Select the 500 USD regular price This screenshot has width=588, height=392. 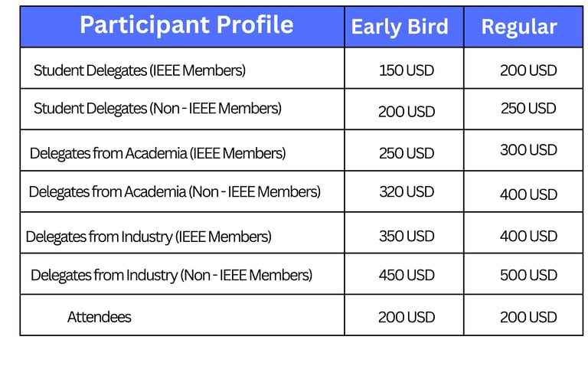[x=528, y=276]
